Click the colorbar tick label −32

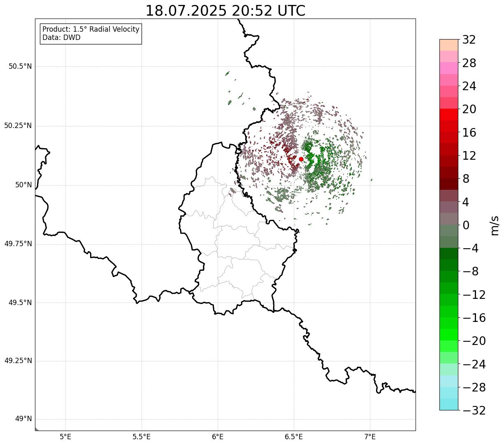[x=474, y=410]
